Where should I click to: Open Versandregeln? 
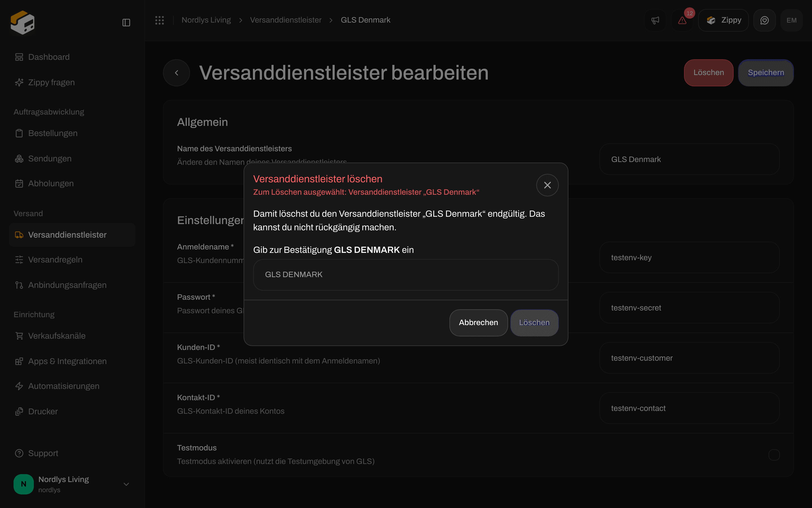pyautogui.click(x=72, y=260)
